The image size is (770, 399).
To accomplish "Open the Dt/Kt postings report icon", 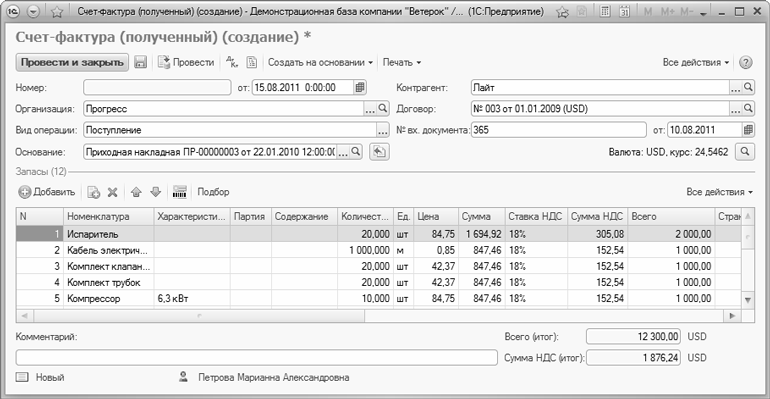I will point(232,62).
